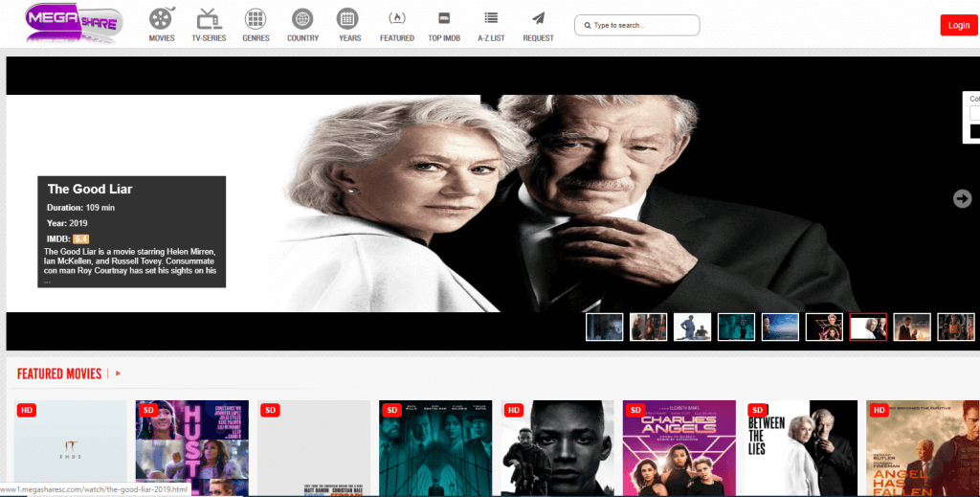Select the Charlie's Angels star slider thumbnail

coord(824,327)
